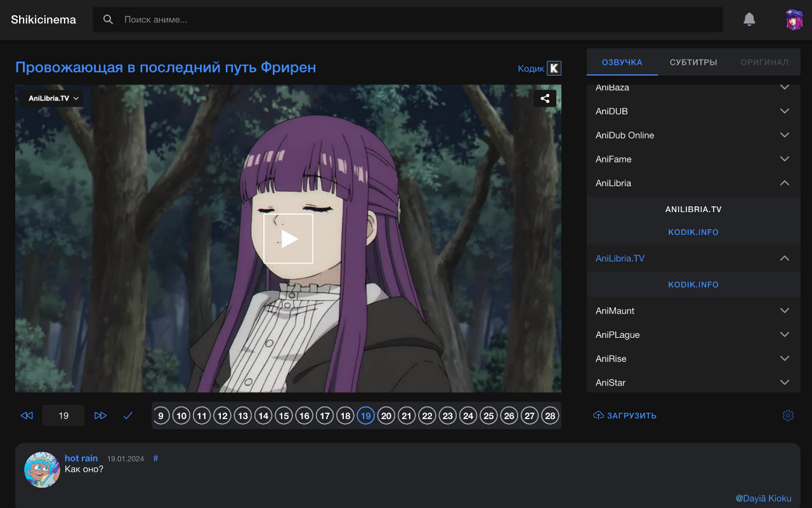This screenshot has height=508, width=812.
Task: Expand the AniDUB studio row
Action: (693, 111)
